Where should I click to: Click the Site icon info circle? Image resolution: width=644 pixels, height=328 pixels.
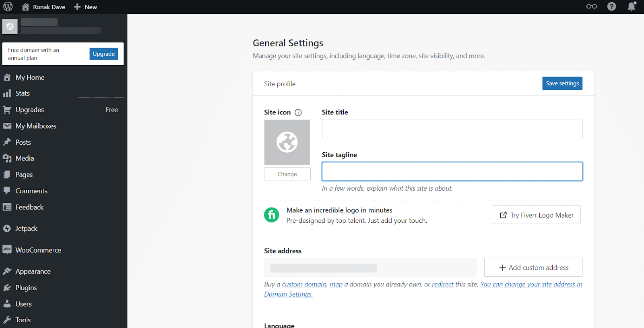coord(298,112)
